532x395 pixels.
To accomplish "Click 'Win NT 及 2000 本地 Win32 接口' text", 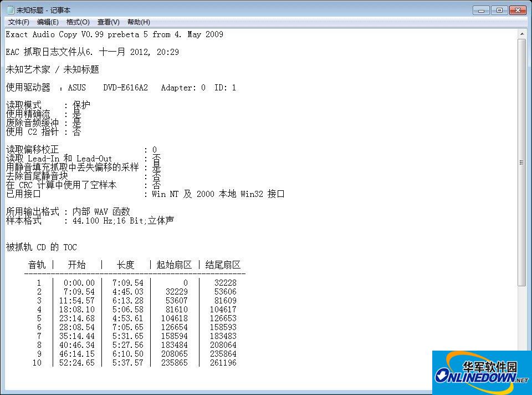I will point(218,194).
